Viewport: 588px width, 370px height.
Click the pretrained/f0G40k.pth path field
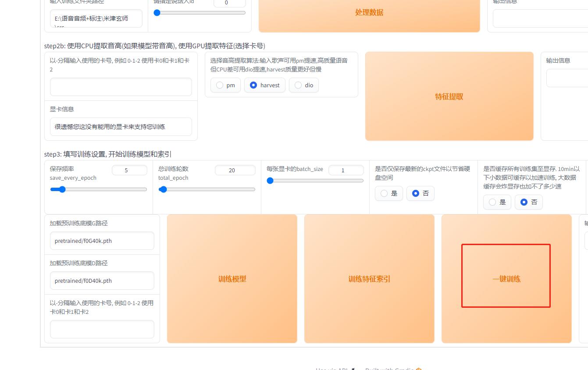[101, 241]
